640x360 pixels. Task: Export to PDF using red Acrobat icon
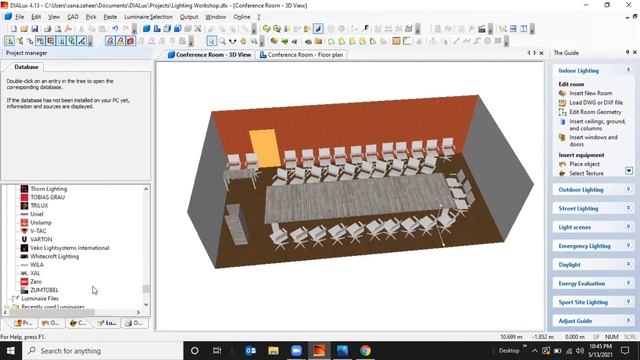coord(68,29)
